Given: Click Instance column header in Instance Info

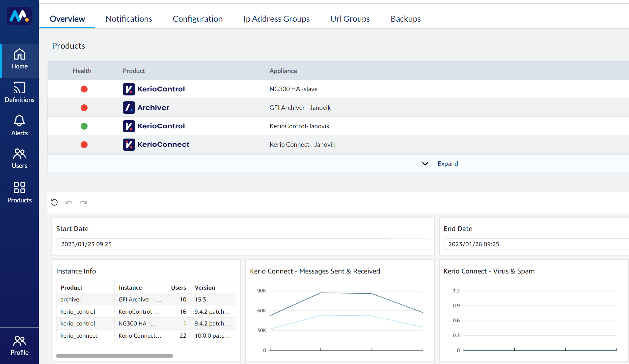Looking at the screenshot, I should (130, 288).
